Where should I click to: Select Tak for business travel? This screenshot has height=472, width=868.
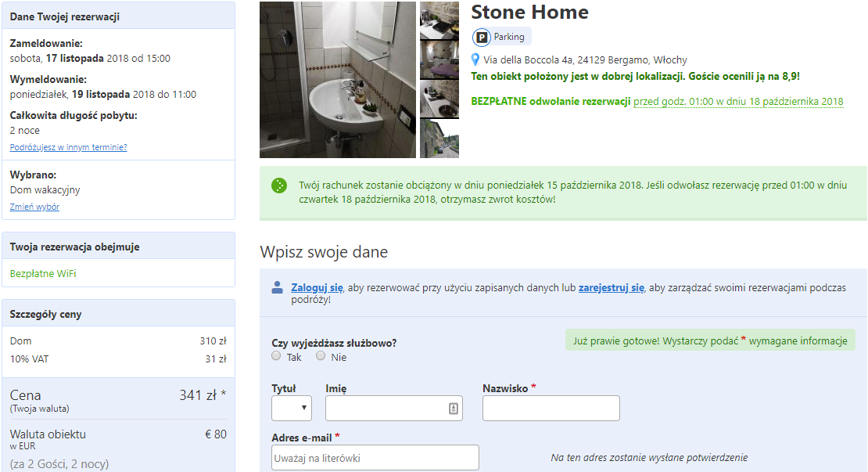[x=276, y=356]
